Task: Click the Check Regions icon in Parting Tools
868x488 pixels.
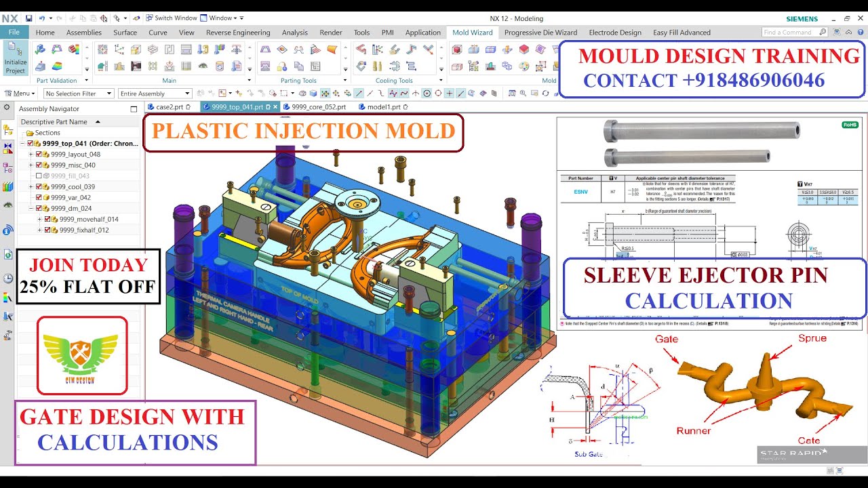Action: point(266,49)
